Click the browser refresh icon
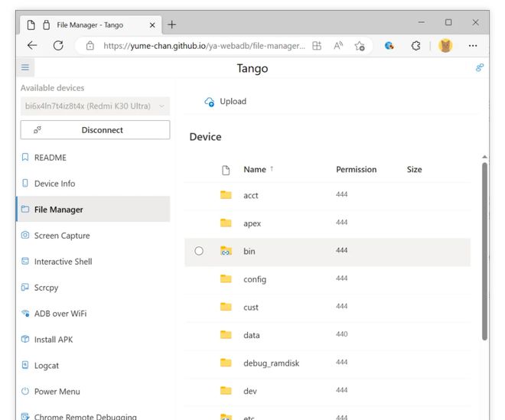Viewport: 505px width, 420px height. click(58, 46)
